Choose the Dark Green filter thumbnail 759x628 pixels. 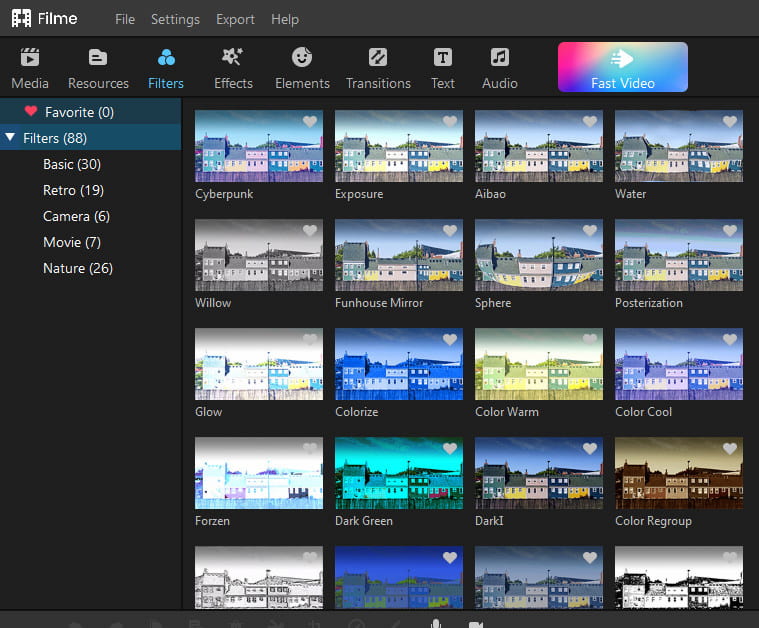pos(399,473)
